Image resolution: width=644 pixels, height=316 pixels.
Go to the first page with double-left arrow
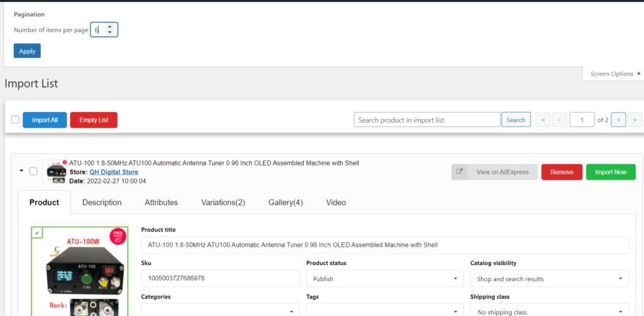(543, 120)
